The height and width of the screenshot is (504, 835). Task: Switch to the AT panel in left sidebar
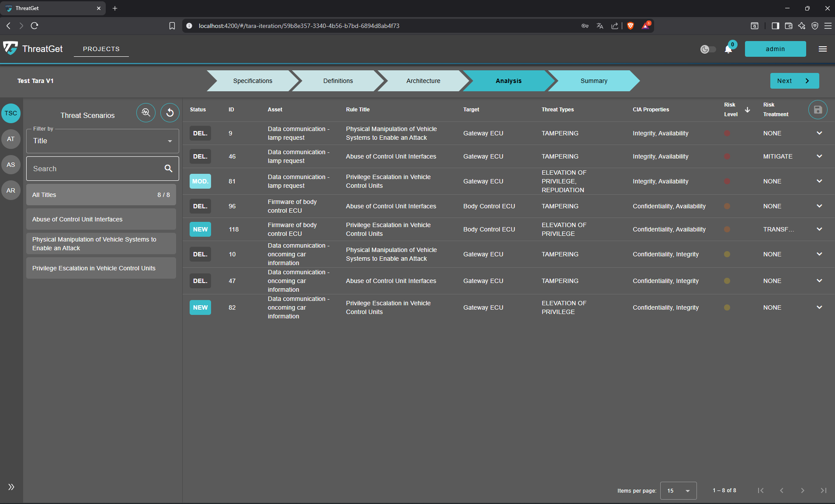click(x=10, y=139)
